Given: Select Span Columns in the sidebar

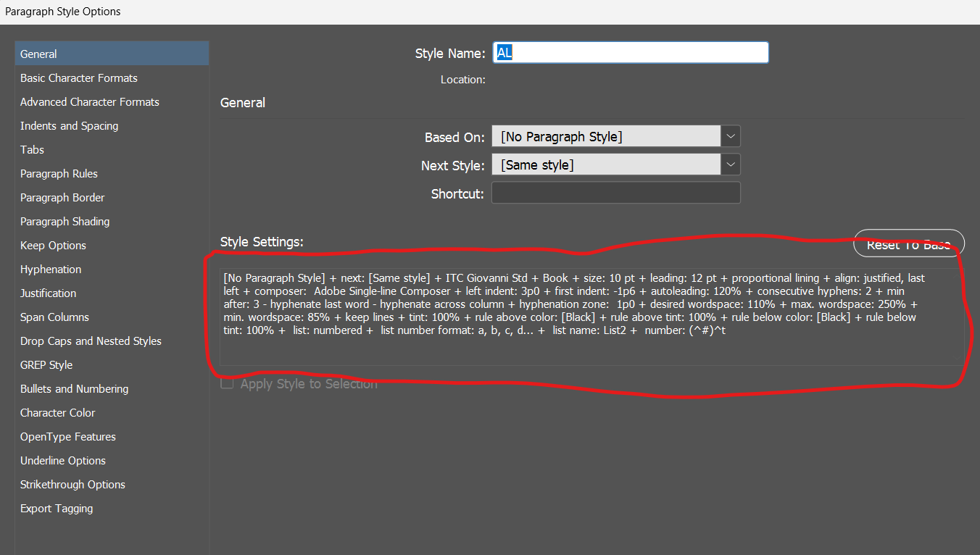Looking at the screenshot, I should pyautogui.click(x=54, y=317).
